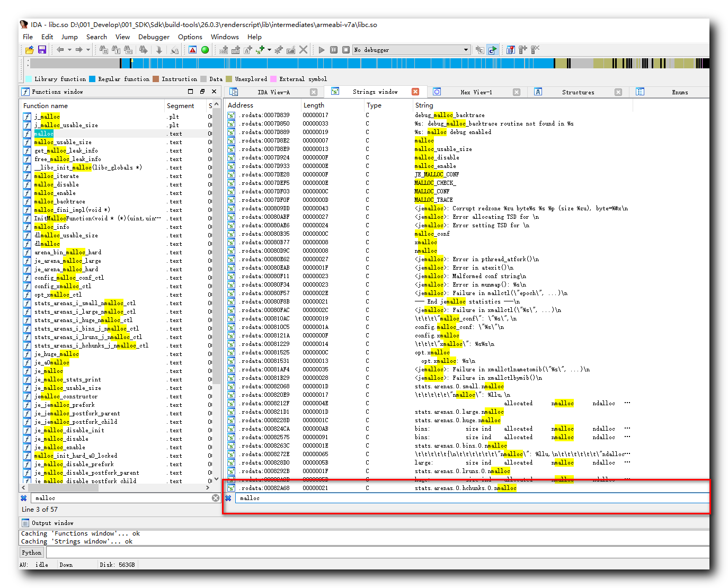Save the database with the disk icon
Viewport: 728px width, 588px height.
pos(42,49)
